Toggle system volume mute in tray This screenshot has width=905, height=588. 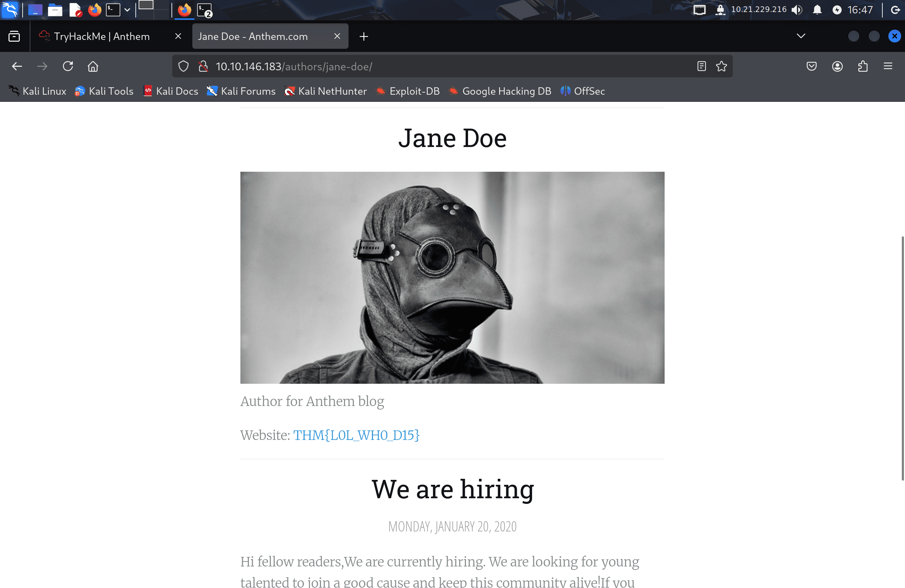pos(797,10)
